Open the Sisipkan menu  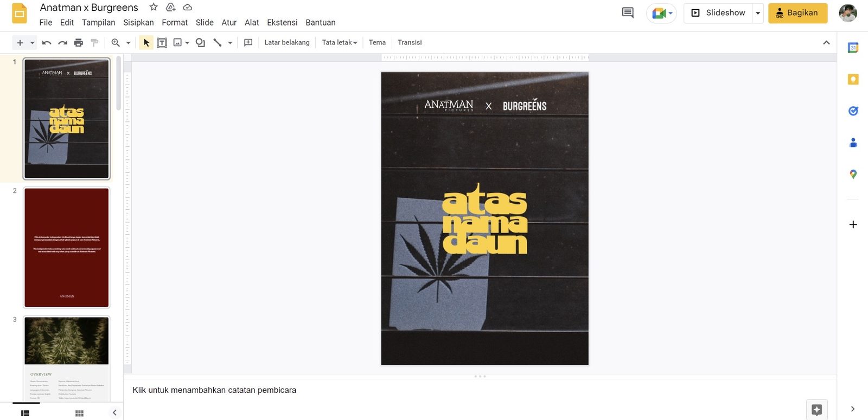(x=138, y=22)
